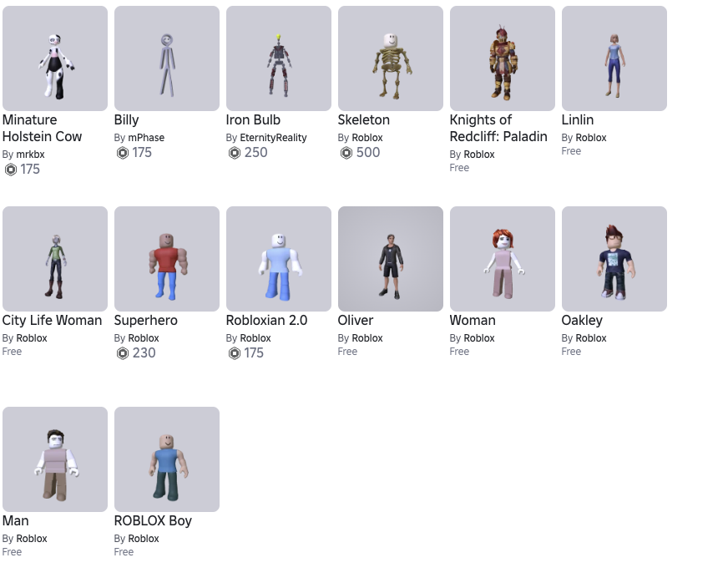Open the Minature Holstein Cow avatar thumbnail

(x=55, y=58)
